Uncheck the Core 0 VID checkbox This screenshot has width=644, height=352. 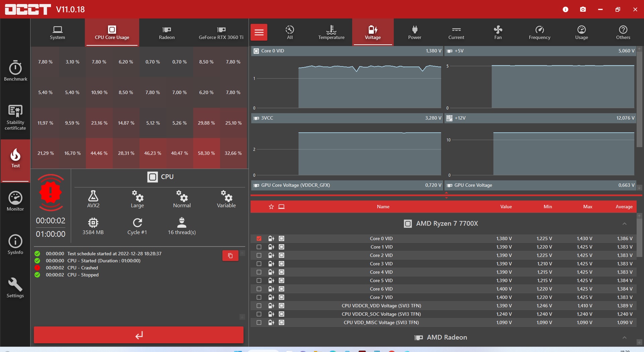coord(259,238)
